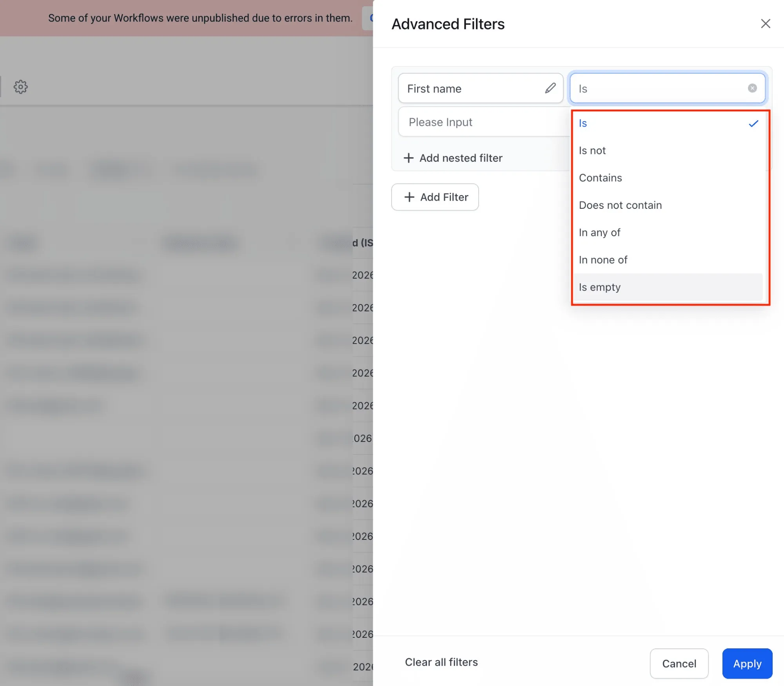Click the First name field selector

tap(481, 88)
